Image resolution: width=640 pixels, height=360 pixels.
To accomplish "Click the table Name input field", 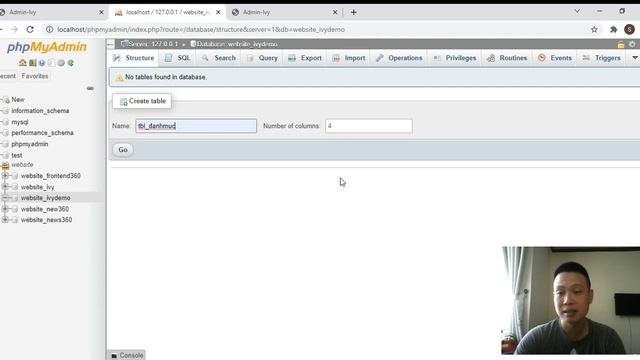I will point(196,126).
